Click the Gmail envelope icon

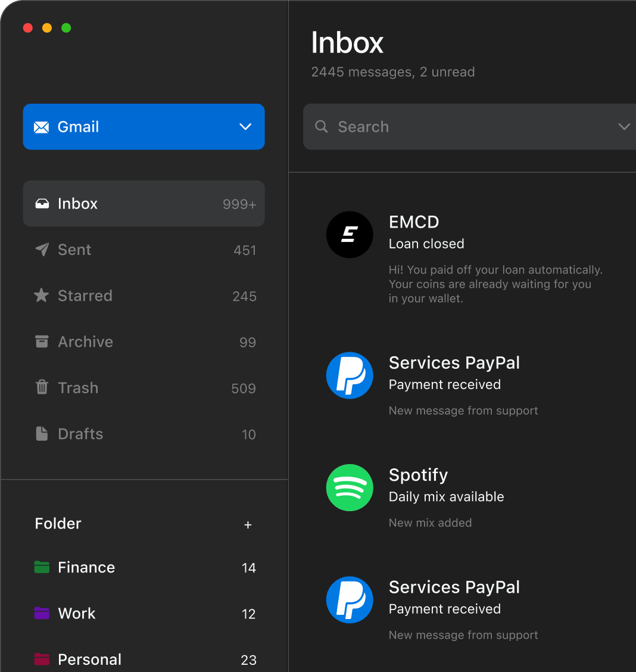(x=41, y=127)
